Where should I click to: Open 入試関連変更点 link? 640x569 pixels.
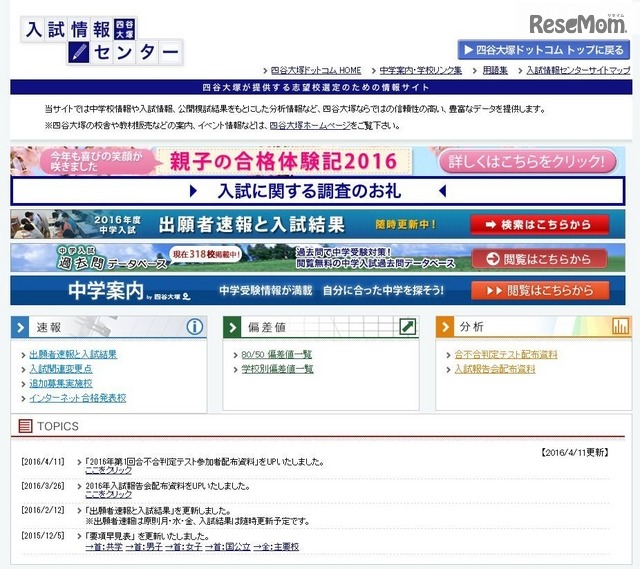pos(61,369)
